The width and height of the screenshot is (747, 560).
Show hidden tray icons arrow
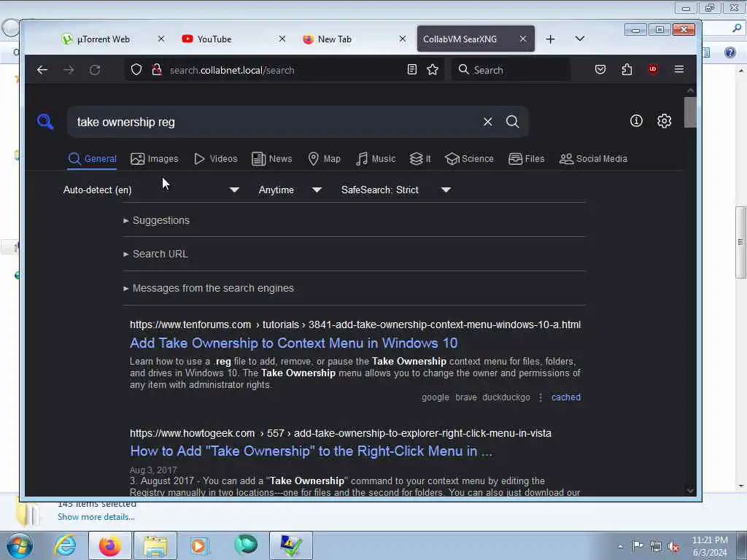coord(620,546)
